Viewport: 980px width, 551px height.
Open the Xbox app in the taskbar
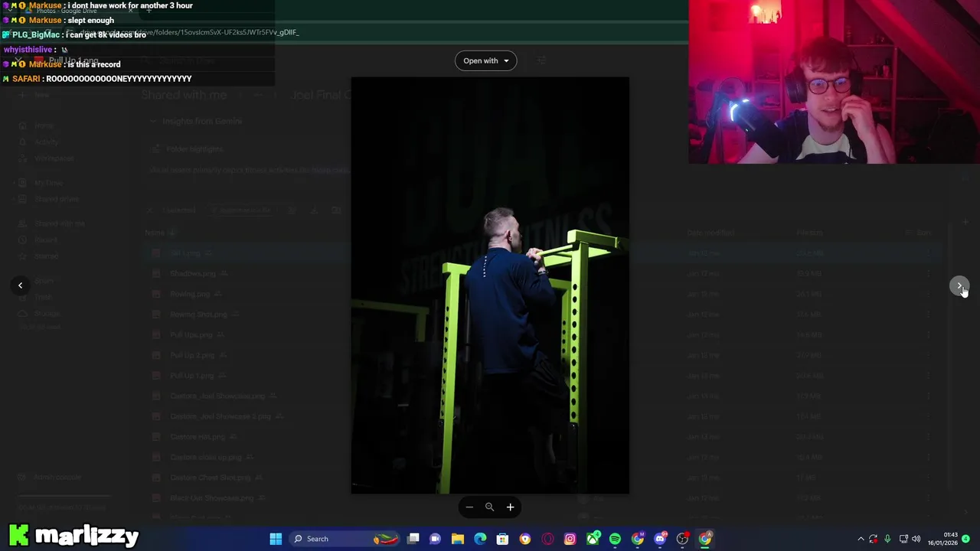click(593, 539)
